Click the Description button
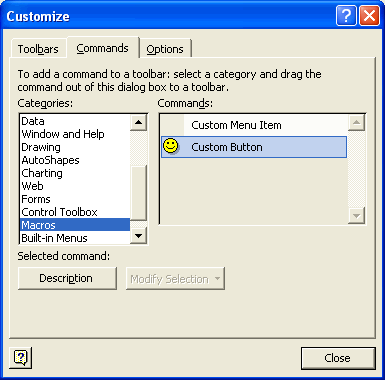The height and width of the screenshot is (380, 385). [x=66, y=278]
